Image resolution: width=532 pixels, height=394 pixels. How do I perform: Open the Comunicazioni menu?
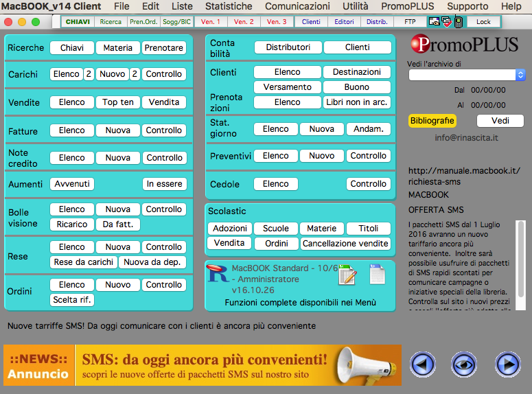[x=297, y=6]
